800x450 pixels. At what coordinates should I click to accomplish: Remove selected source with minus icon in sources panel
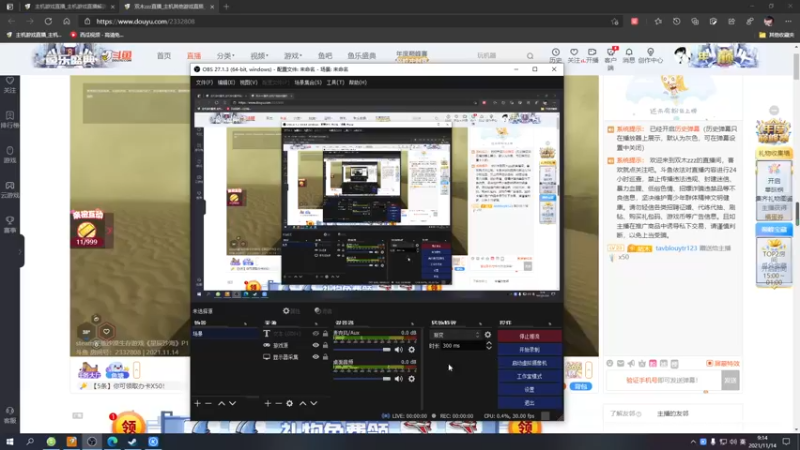(x=279, y=404)
